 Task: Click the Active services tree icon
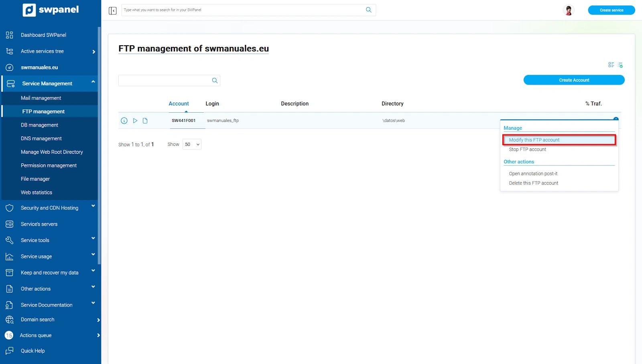[10, 51]
